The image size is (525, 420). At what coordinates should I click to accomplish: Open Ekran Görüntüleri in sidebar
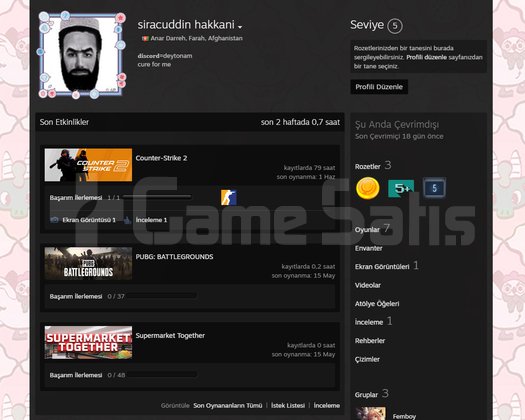coord(382,267)
